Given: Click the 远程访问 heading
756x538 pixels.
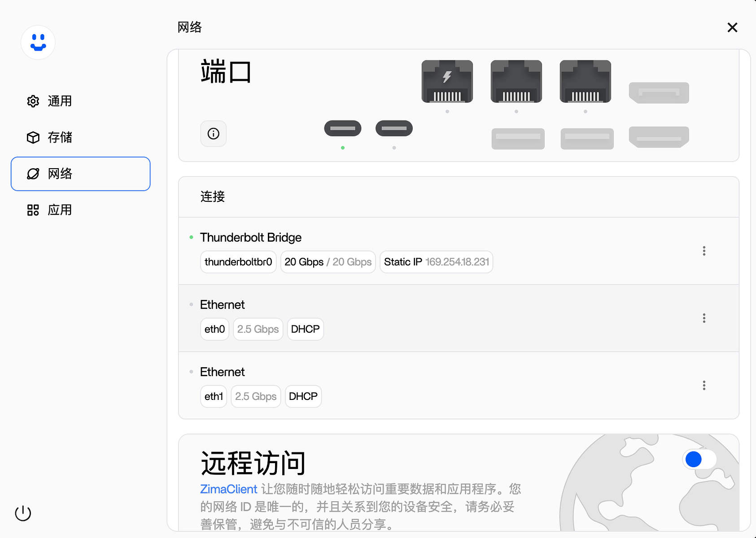Looking at the screenshot, I should pyautogui.click(x=253, y=463).
